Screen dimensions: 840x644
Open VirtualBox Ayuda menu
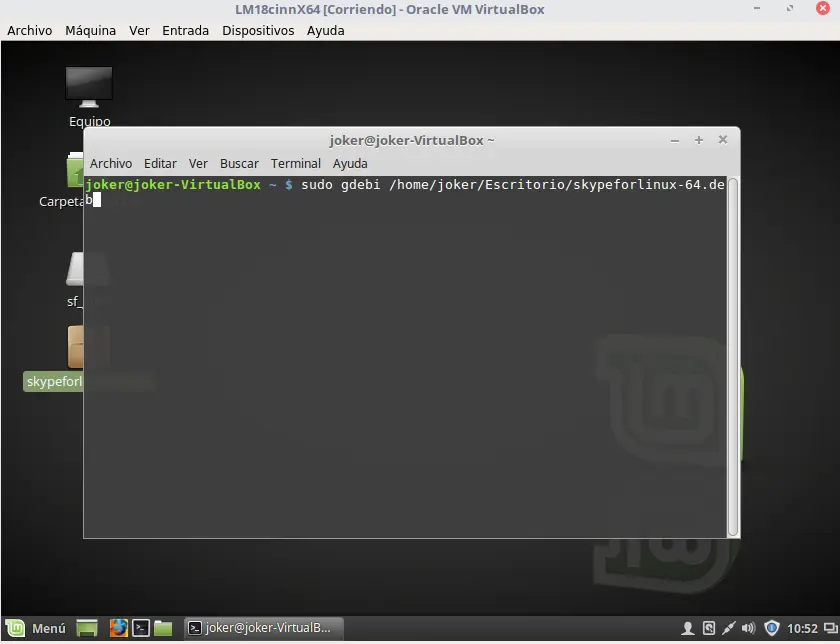pyautogui.click(x=326, y=31)
